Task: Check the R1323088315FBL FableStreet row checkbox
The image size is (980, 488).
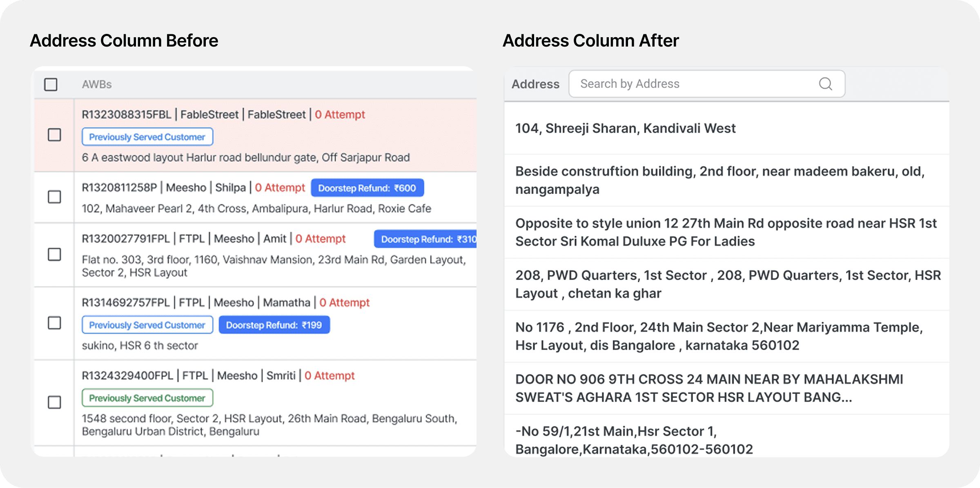Action: coord(54,135)
